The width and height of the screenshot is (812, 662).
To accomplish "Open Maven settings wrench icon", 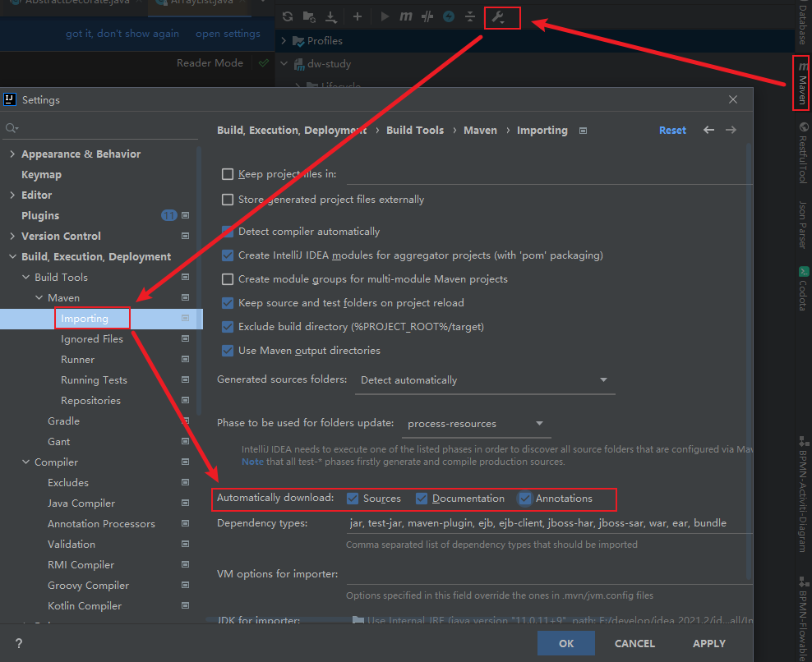I will pos(499,17).
